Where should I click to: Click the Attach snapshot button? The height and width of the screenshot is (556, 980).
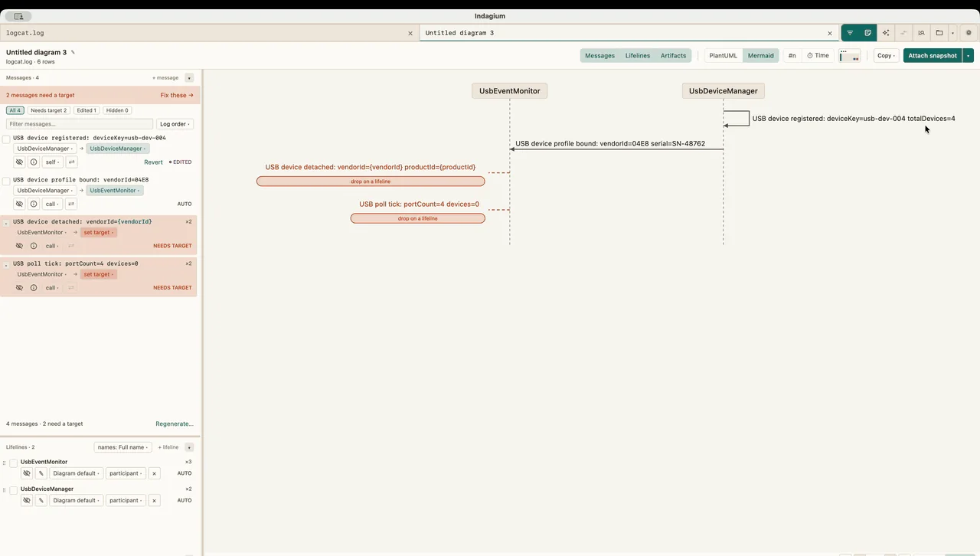tap(933, 55)
